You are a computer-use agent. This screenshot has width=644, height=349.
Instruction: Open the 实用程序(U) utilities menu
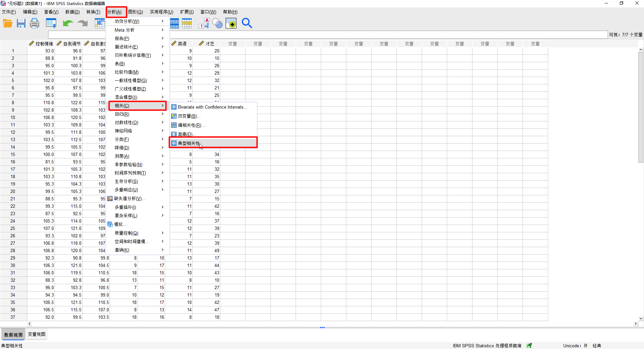pos(161,12)
